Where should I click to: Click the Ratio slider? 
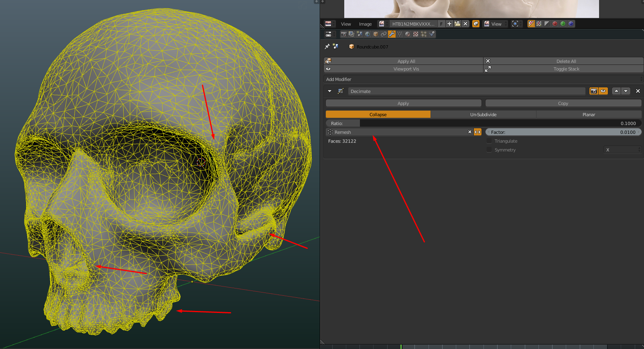click(484, 123)
